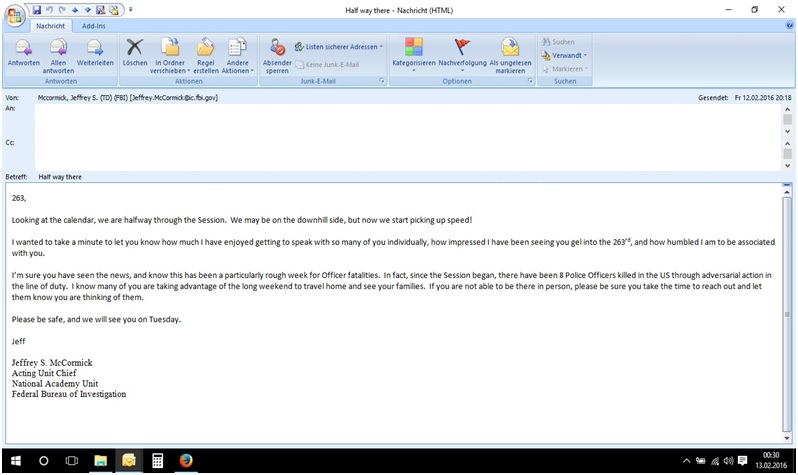Forward the message with Weiterleiten
The width and height of the screenshot is (798, 475).
point(95,53)
